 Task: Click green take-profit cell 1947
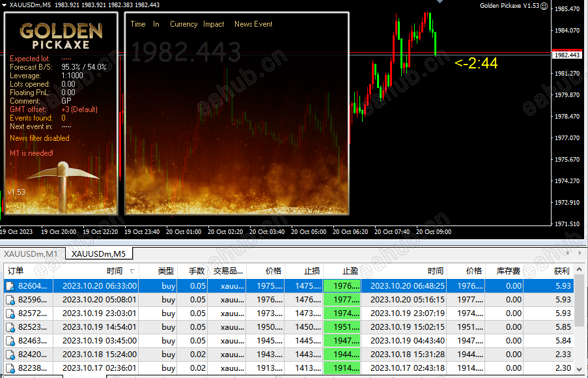[342, 341]
